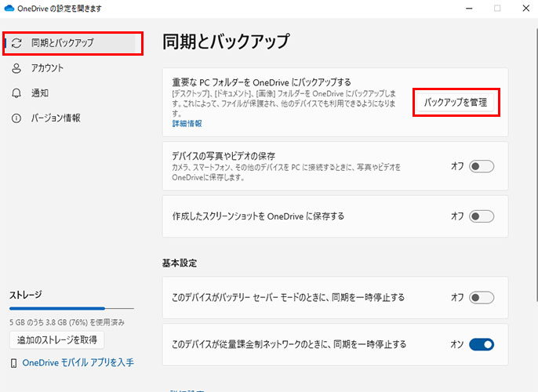538x392 pixels.
Task: Maximize the OneDrive settings window
Action: [x=496, y=8]
